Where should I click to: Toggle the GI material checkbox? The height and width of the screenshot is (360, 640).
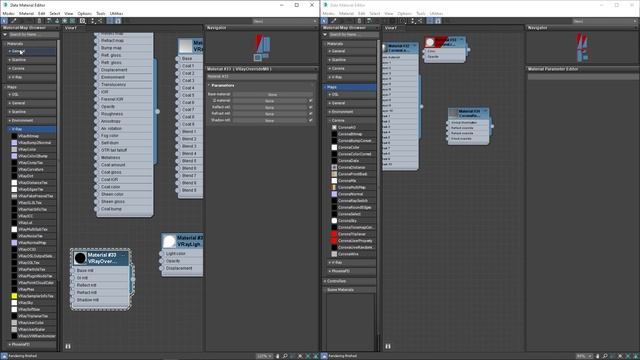point(311,101)
